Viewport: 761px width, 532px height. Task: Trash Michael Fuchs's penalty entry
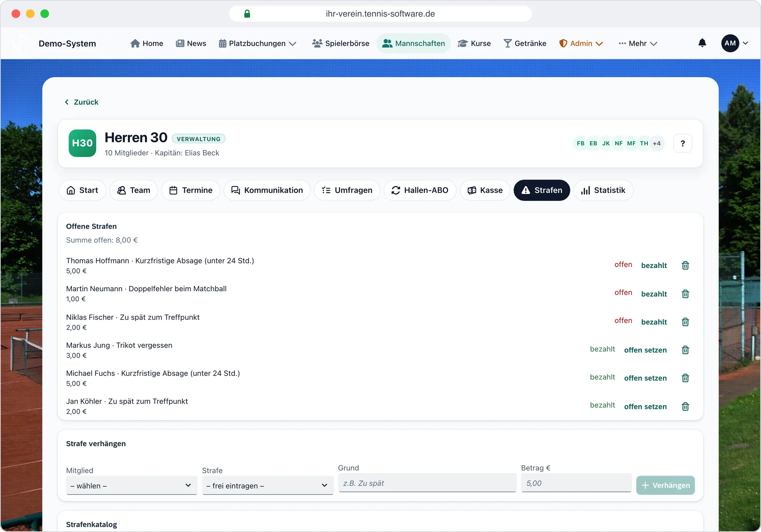(685, 378)
